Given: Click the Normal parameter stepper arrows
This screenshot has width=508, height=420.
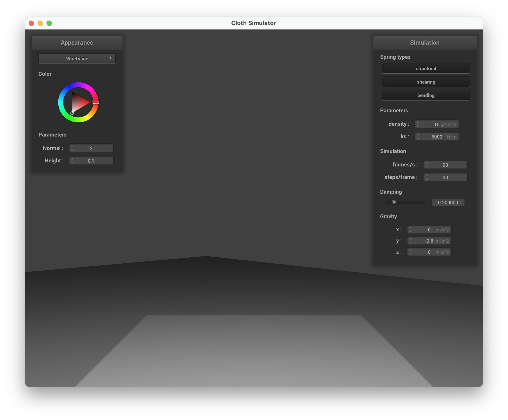Looking at the screenshot, I should (x=72, y=148).
